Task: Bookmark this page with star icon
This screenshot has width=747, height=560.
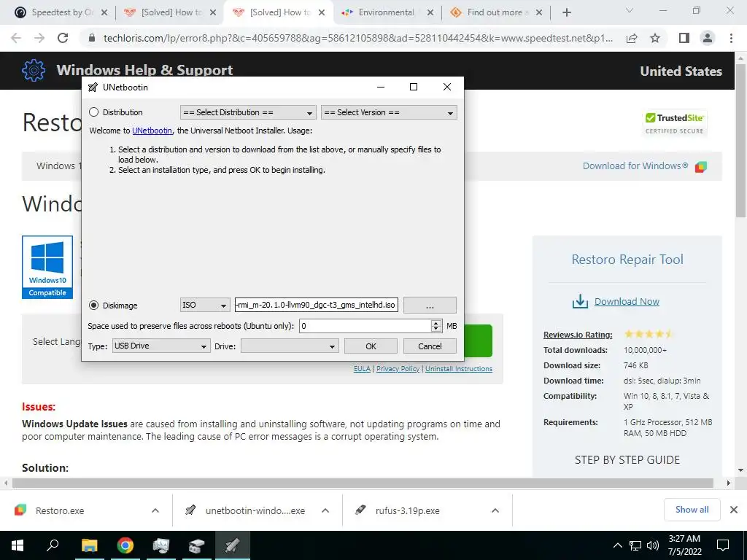Action: [x=655, y=38]
